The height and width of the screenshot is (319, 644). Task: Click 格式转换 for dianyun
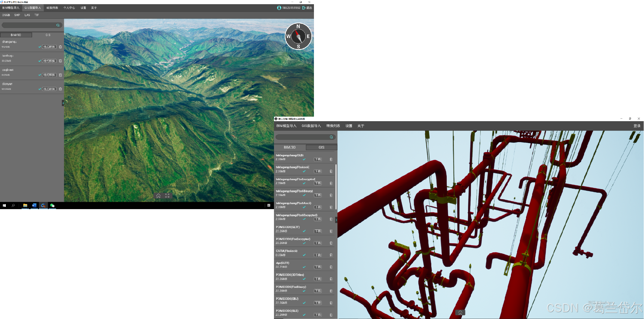(49, 89)
